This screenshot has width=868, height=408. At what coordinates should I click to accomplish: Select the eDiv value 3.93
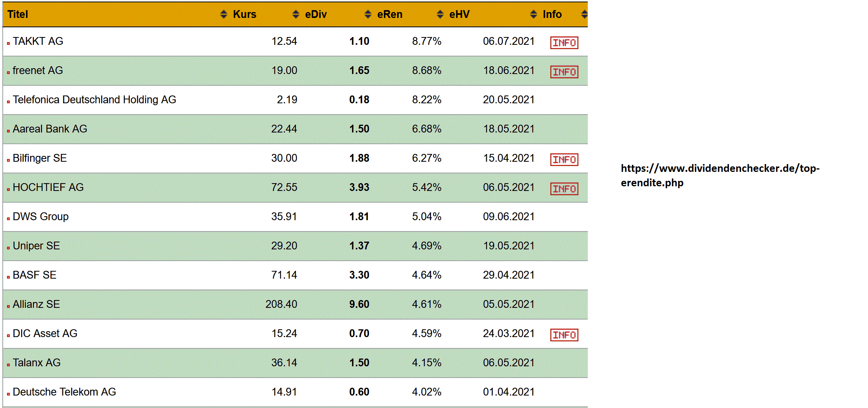coord(359,187)
